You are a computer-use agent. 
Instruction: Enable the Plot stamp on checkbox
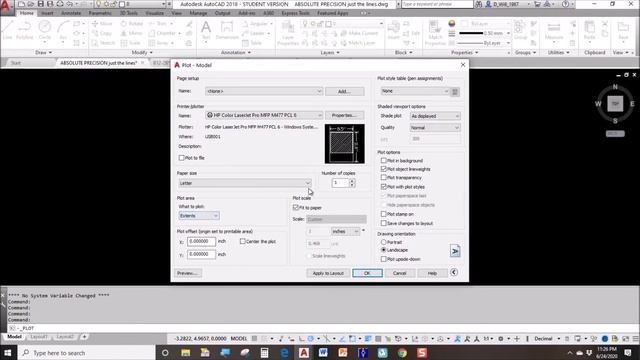(384, 214)
